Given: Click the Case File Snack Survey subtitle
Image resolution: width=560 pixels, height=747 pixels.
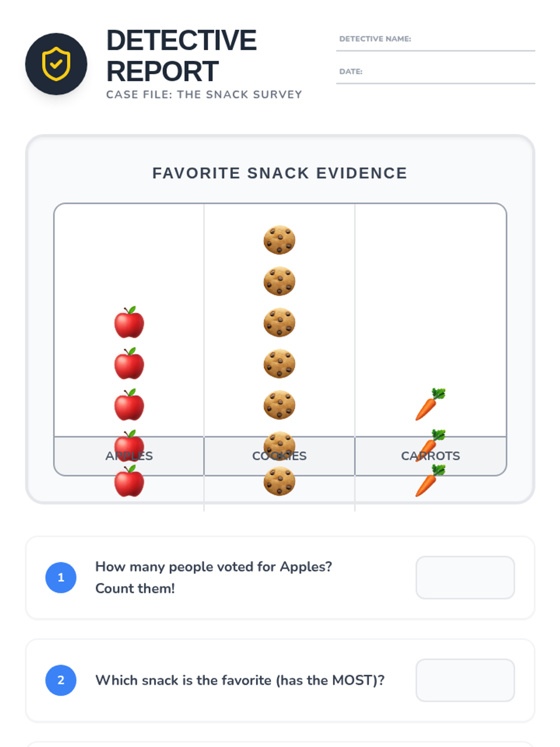Looking at the screenshot, I should tap(204, 95).
